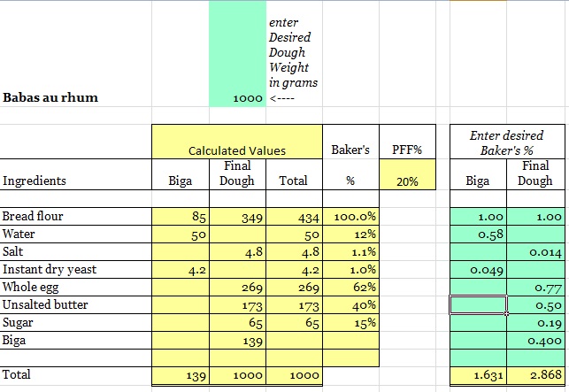The image size is (569, 392).
Task: Click the Final Dough percentage sum 2.868
Action: 534,375
